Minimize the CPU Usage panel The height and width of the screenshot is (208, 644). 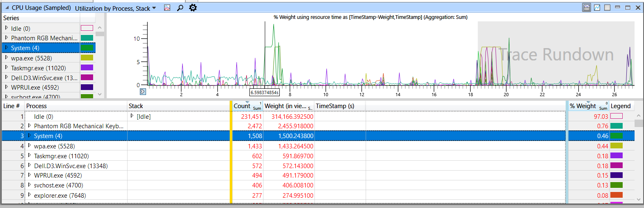617,7
